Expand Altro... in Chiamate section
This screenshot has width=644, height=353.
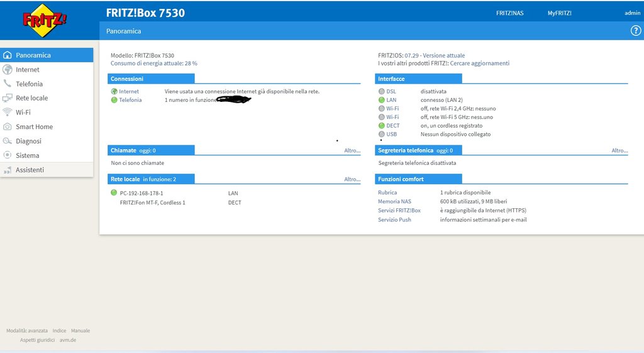pos(352,150)
